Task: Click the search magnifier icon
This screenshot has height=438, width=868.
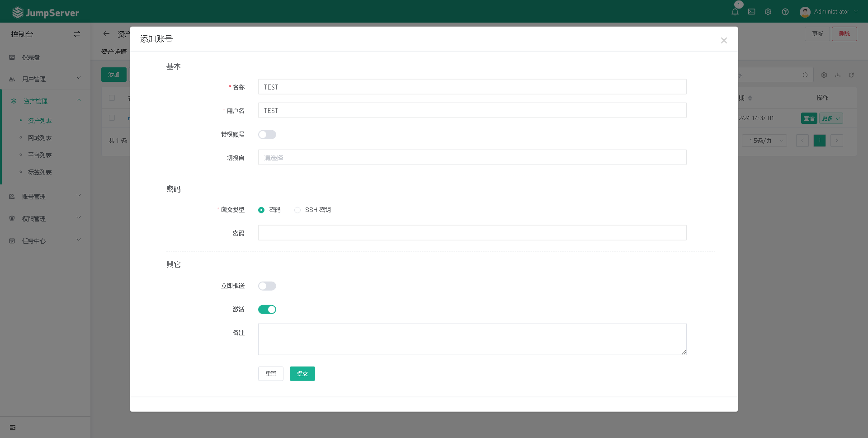Action: (805, 75)
